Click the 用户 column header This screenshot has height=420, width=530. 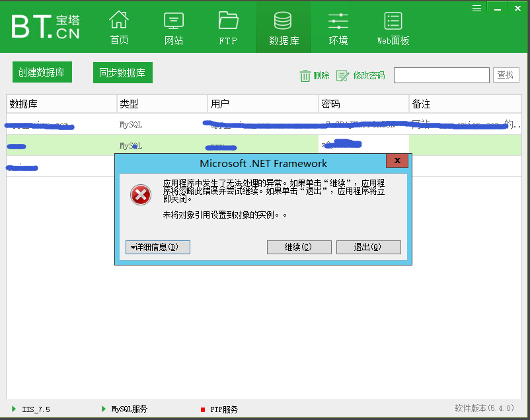click(262, 104)
